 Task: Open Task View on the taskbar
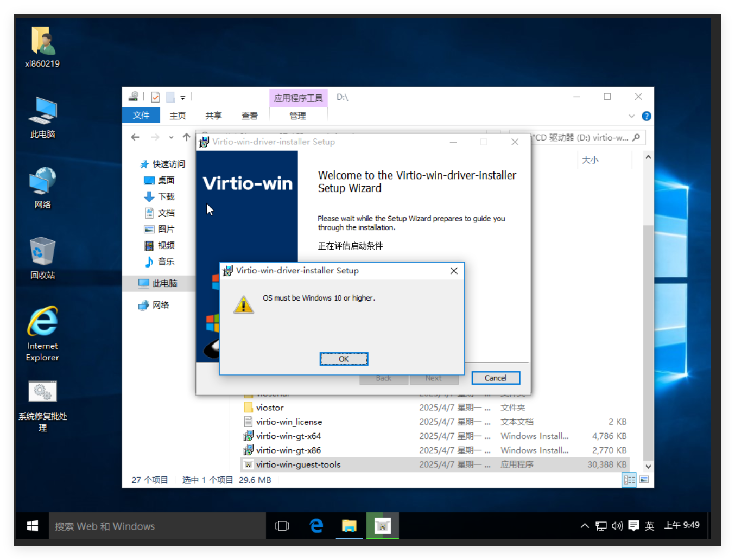pos(282,526)
